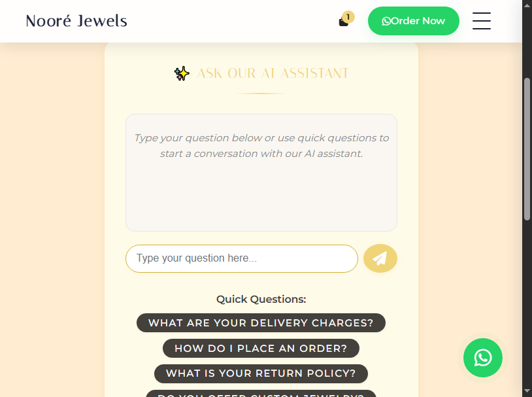Click the AI assistant conversation area

tap(261, 173)
